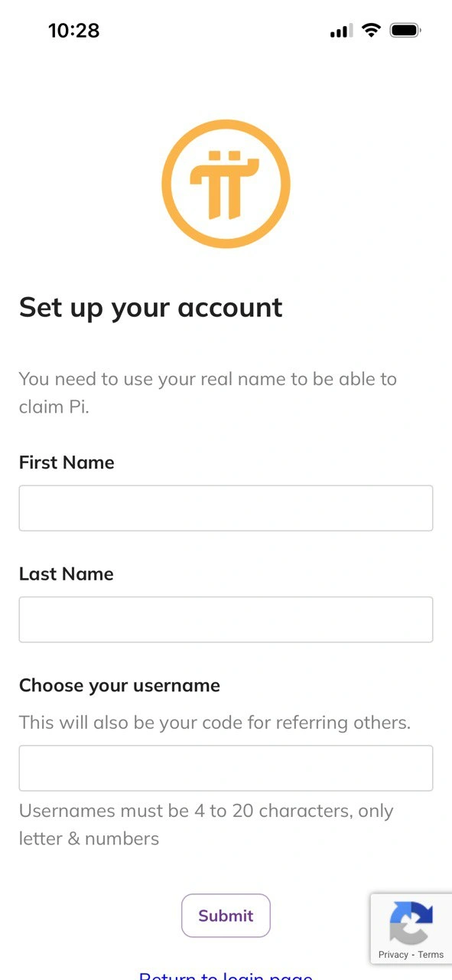Click inside the First Name input field

coord(226,508)
